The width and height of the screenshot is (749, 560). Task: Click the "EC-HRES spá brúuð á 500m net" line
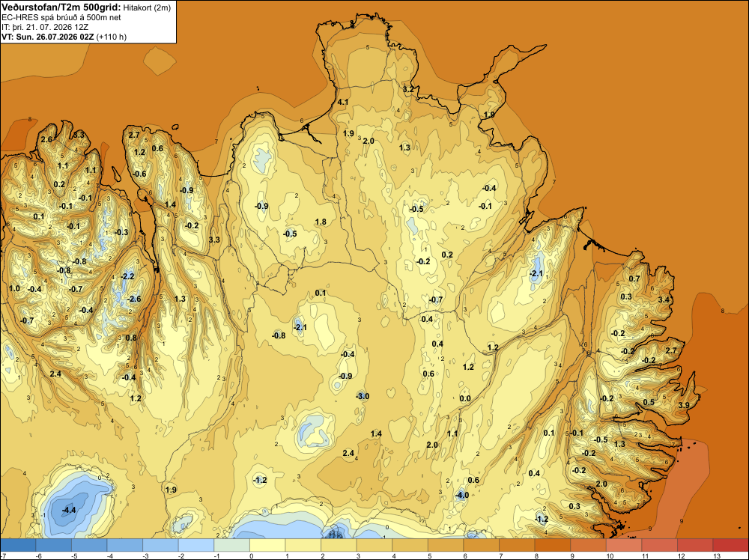coord(61,17)
